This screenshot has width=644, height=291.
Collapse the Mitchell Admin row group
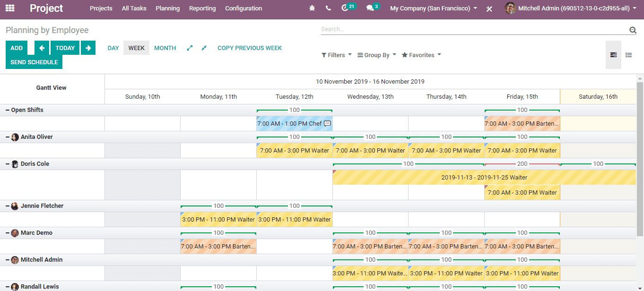pos(8,260)
